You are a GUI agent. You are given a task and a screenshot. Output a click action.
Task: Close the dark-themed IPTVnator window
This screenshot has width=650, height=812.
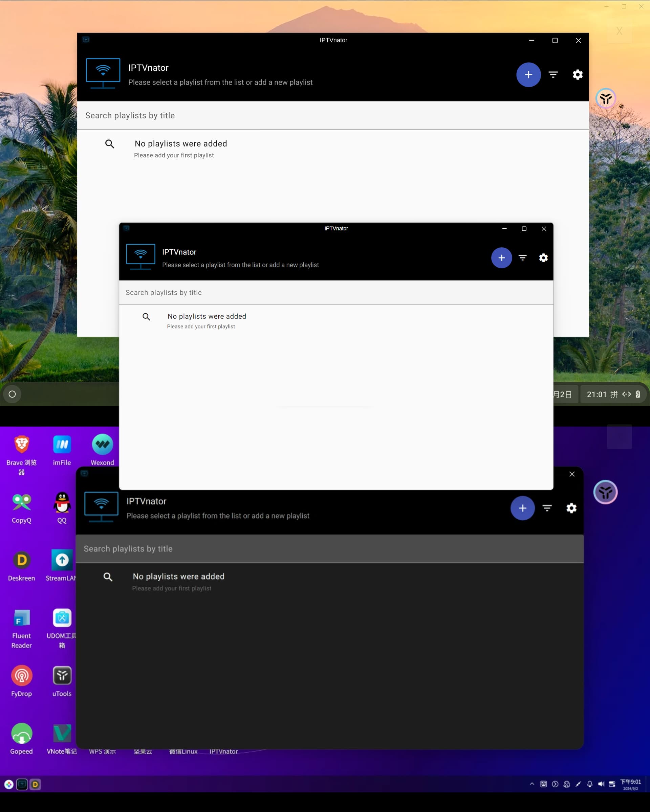point(571,474)
